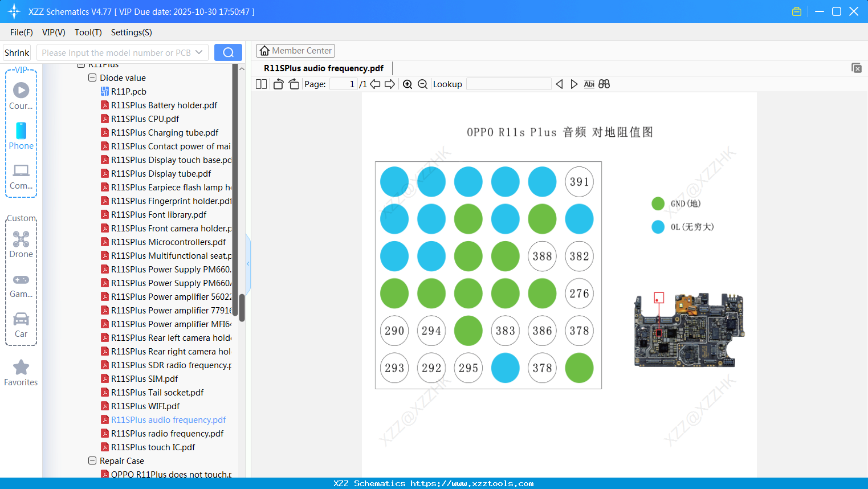Open the Member Center

coord(295,51)
